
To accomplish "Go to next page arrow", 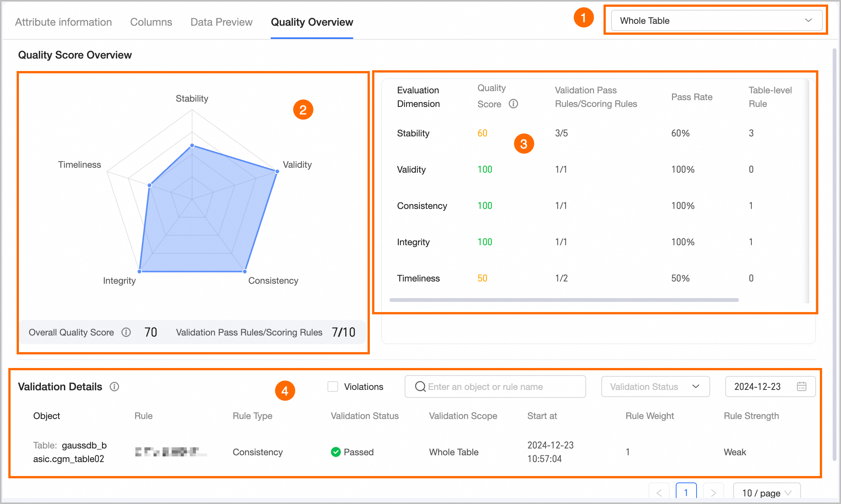I will (713, 492).
